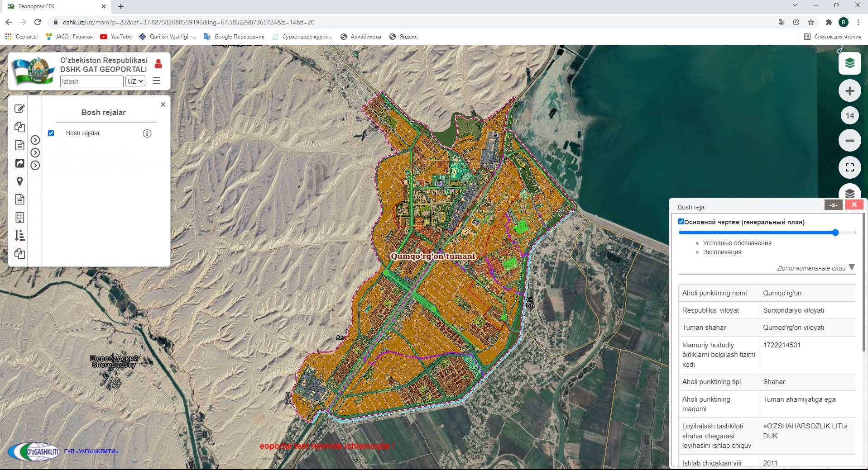Click the Bosh reja panel scrollbar
This screenshot has height=470, width=868.
[x=863, y=283]
